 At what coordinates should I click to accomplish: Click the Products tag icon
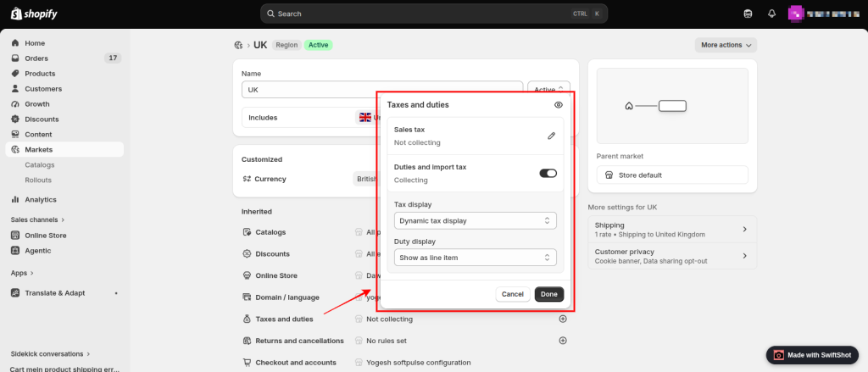coord(15,74)
